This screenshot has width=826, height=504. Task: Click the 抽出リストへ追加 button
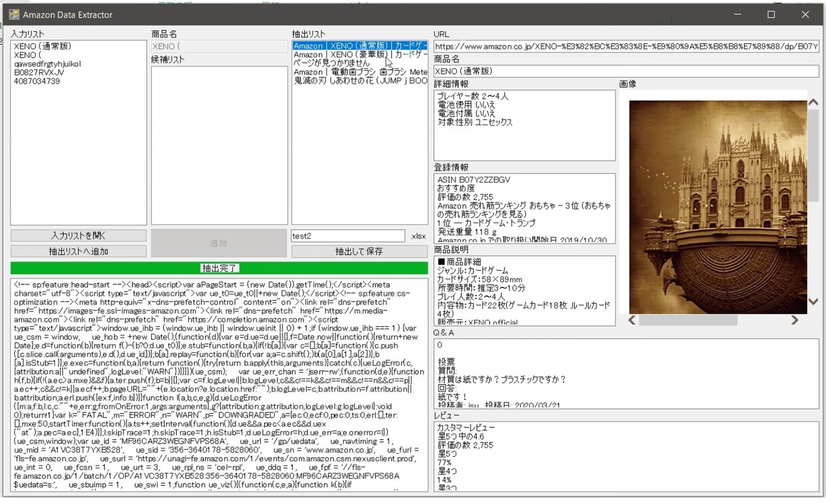point(79,251)
